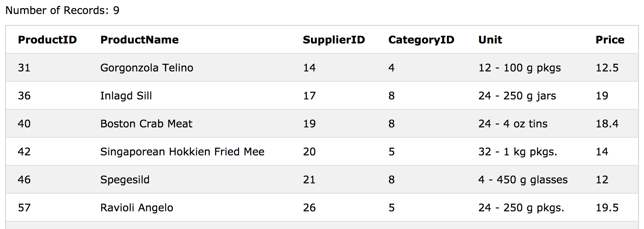Click the Price column header

[610, 40]
